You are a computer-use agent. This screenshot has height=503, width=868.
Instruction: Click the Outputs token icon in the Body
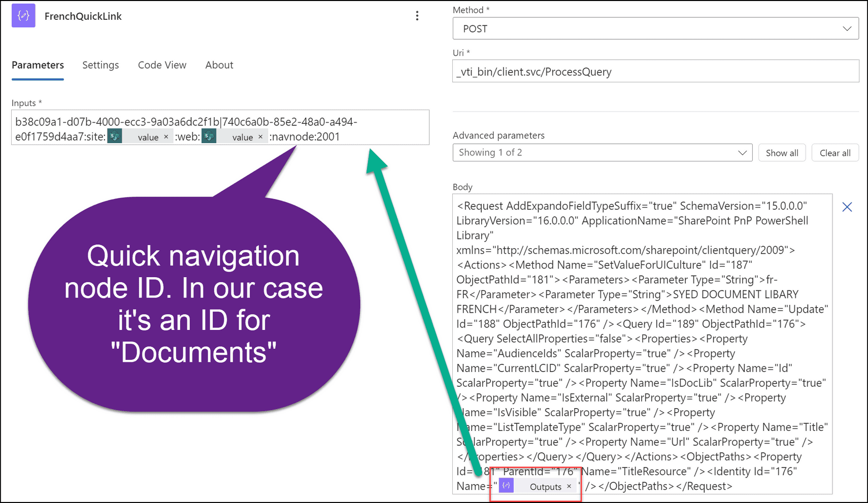pos(506,486)
